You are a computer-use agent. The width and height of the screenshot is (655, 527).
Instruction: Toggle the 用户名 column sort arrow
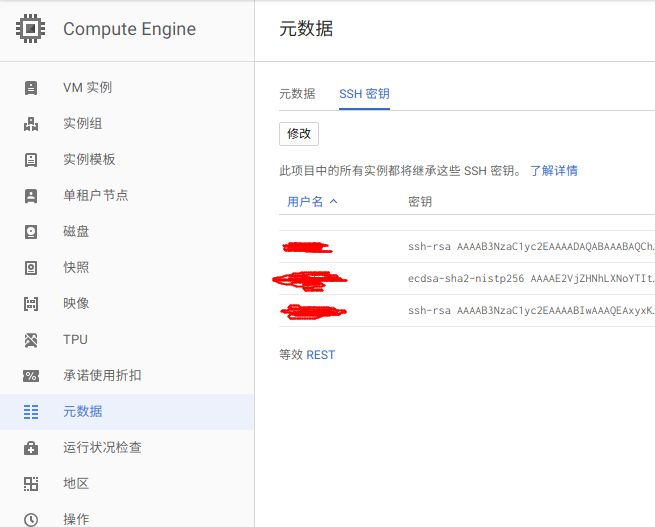point(333,201)
